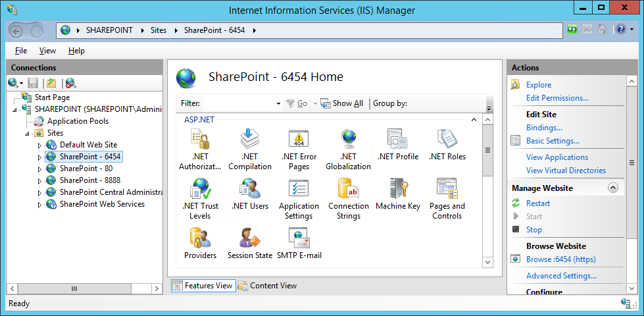The height and width of the screenshot is (316, 644).
Task: Expand SharePoint Web Services node
Action: tap(40, 205)
